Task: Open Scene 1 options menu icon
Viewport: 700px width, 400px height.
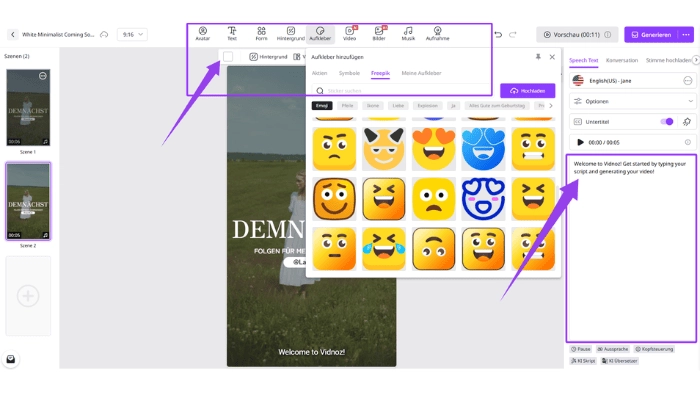Action: click(x=43, y=76)
